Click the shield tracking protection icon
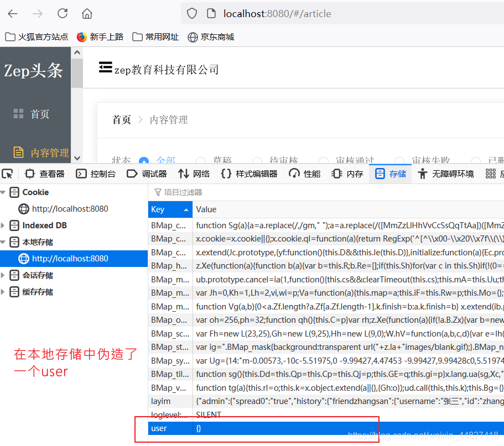This screenshot has width=504, height=446. coord(192,13)
